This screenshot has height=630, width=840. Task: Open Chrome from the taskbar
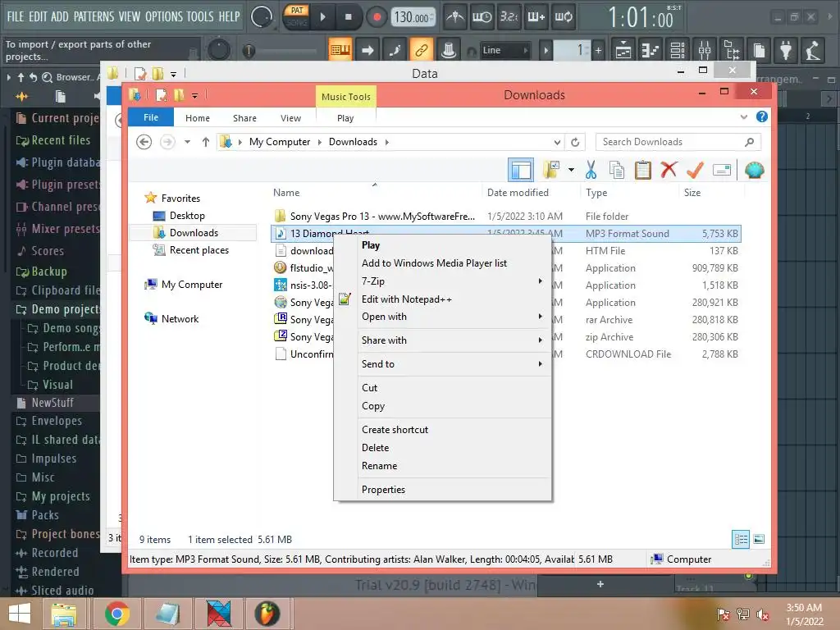117,614
